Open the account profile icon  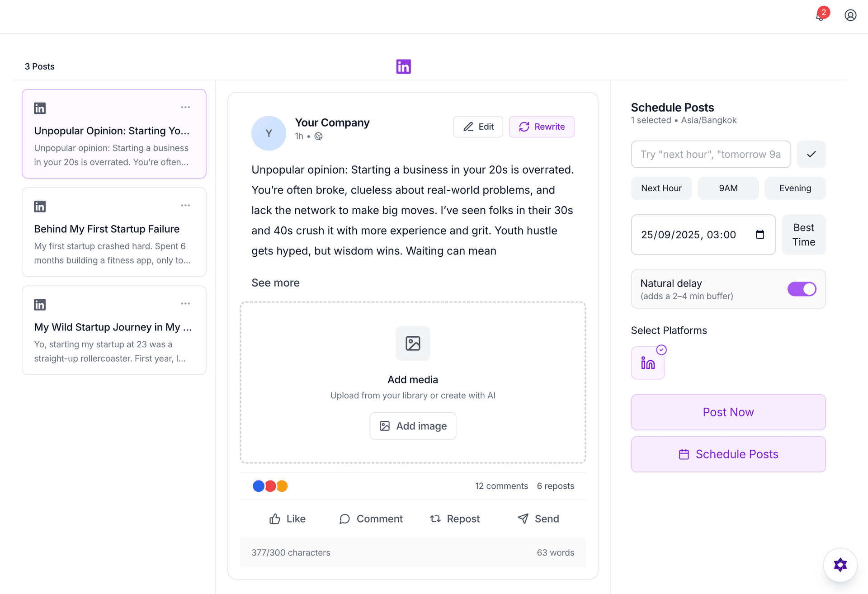[850, 15]
